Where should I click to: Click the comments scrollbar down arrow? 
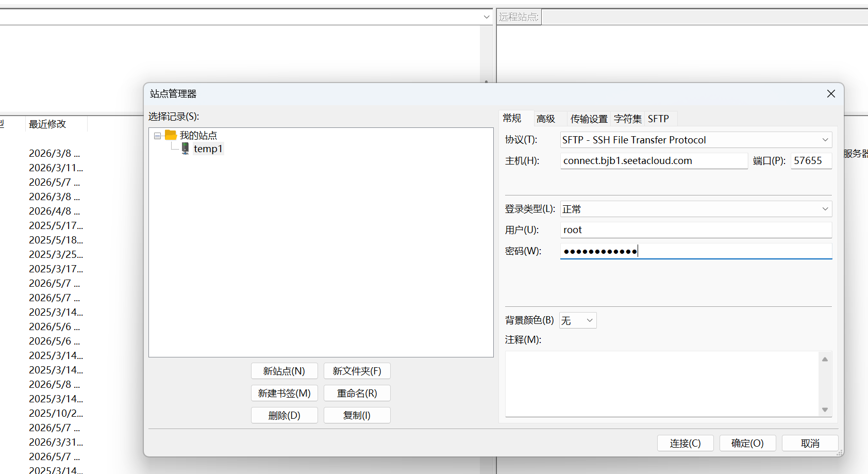point(825,410)
